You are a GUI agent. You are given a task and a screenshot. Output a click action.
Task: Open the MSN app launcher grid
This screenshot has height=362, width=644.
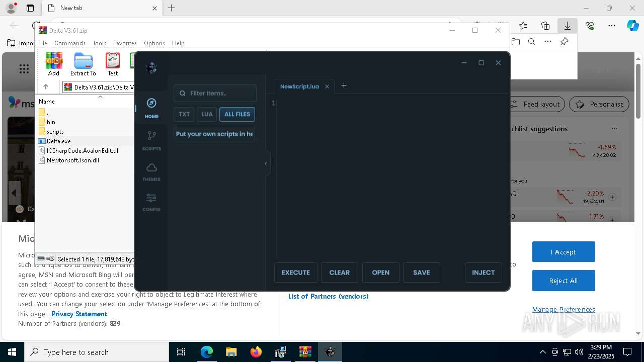click(24, 69)
